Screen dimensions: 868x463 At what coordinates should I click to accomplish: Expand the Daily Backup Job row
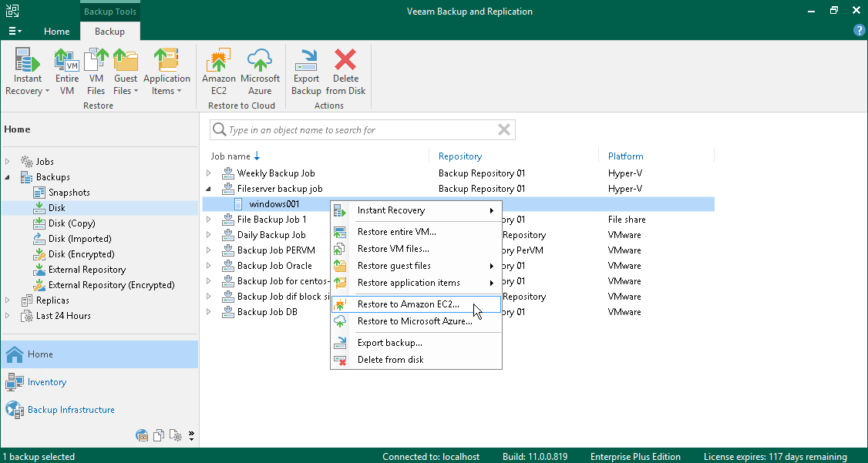(x=209, y=235)
